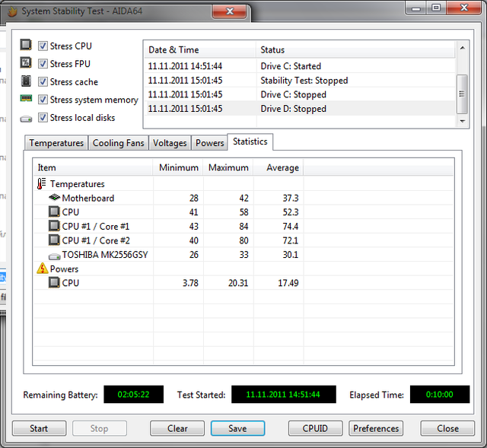Click the CPU icon under Powers
This screenshot has height=448, width=487.
pyautogui.click(x=54, y=283)
